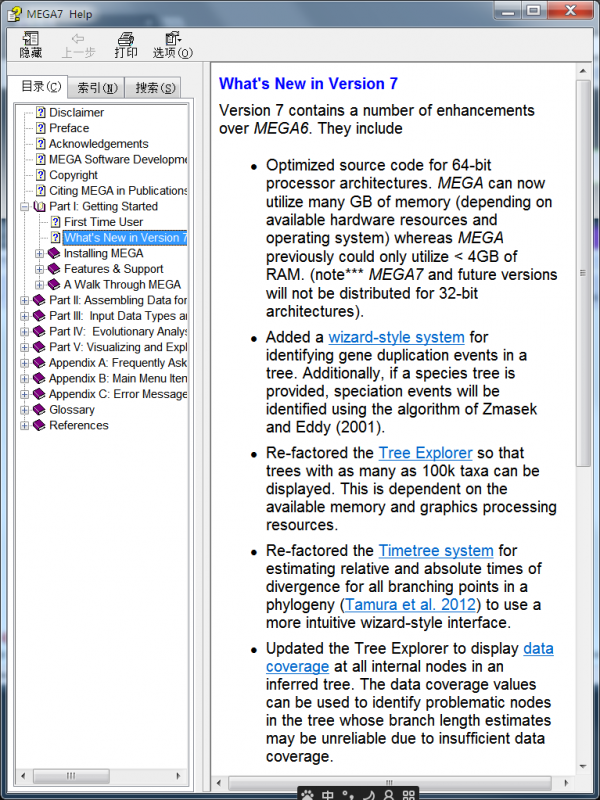Click the purple book icon for Installing MEGA

(54, 253)
